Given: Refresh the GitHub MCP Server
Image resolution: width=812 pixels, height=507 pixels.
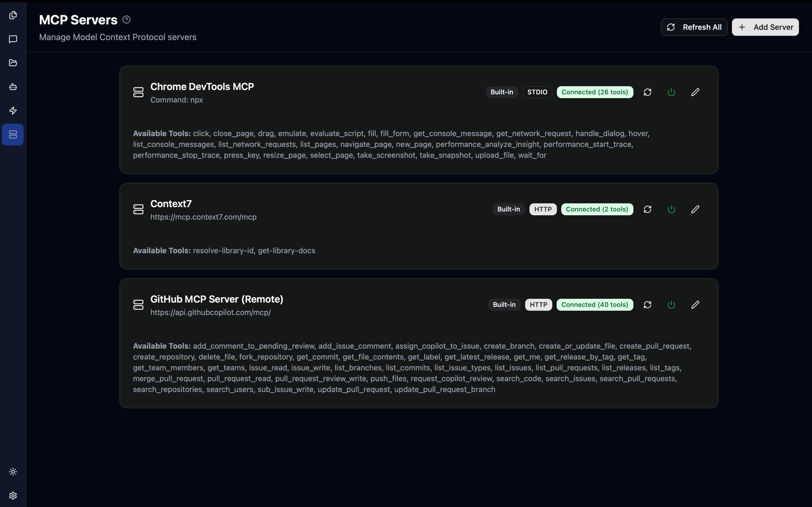Looking at the screenshot, I should tap(647, 304).
